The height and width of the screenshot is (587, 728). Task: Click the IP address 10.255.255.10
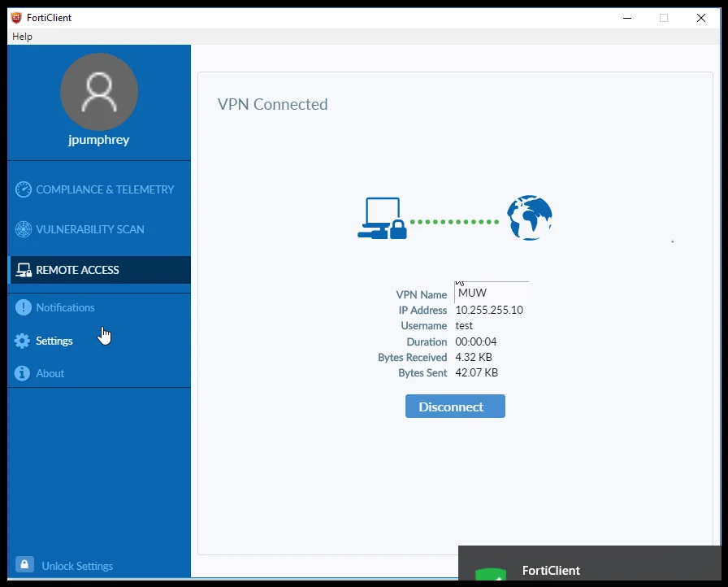(x=489, y=310)
